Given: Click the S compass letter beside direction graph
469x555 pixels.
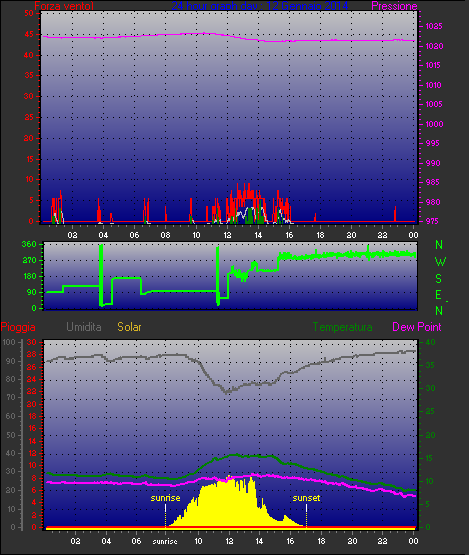Looking at the screenshot, I should point(439,279).
